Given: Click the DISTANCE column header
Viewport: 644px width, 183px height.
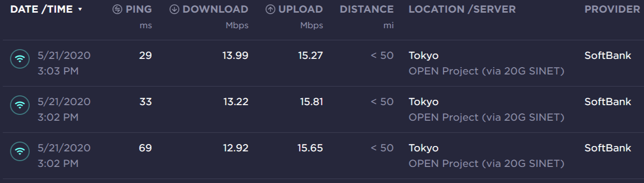Looking at the screenshot, I should [x=367, y=9].
